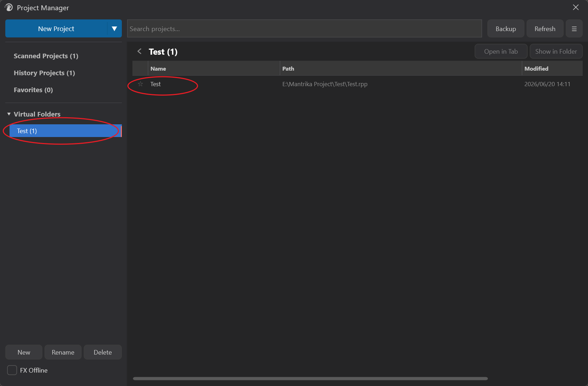Collapse the Virtual Folders section

pos(9,114)
